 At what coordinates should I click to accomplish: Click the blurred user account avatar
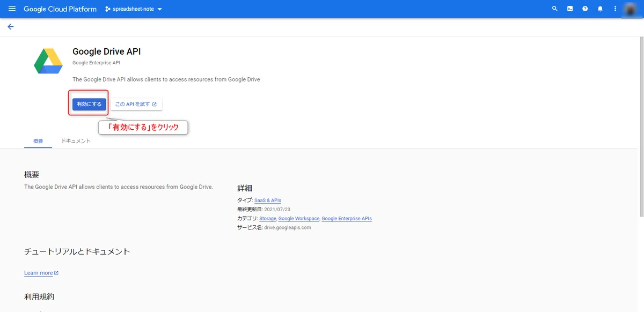(x=631, y=9)
